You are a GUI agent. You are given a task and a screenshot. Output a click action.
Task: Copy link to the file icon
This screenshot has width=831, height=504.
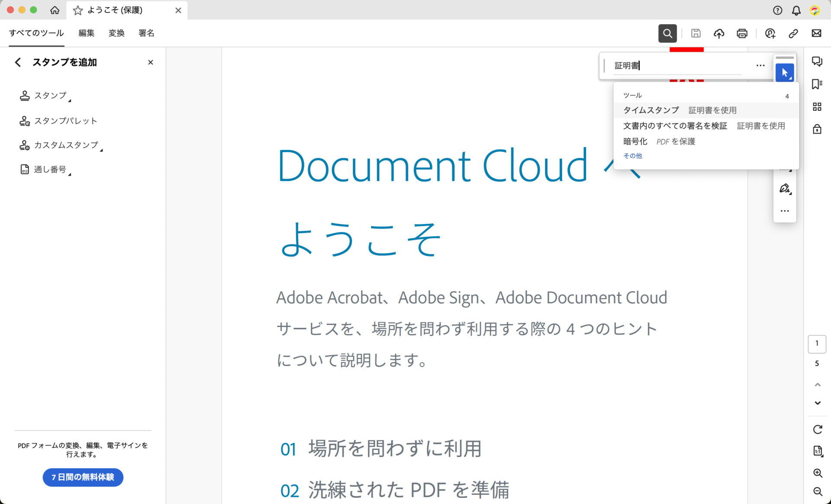point(793,33)
